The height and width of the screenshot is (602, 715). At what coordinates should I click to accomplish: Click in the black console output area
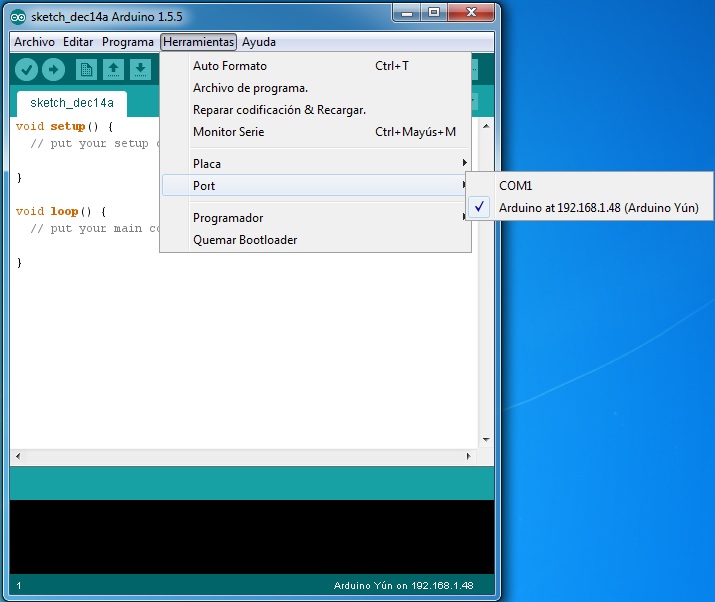(x=252, y=537)
